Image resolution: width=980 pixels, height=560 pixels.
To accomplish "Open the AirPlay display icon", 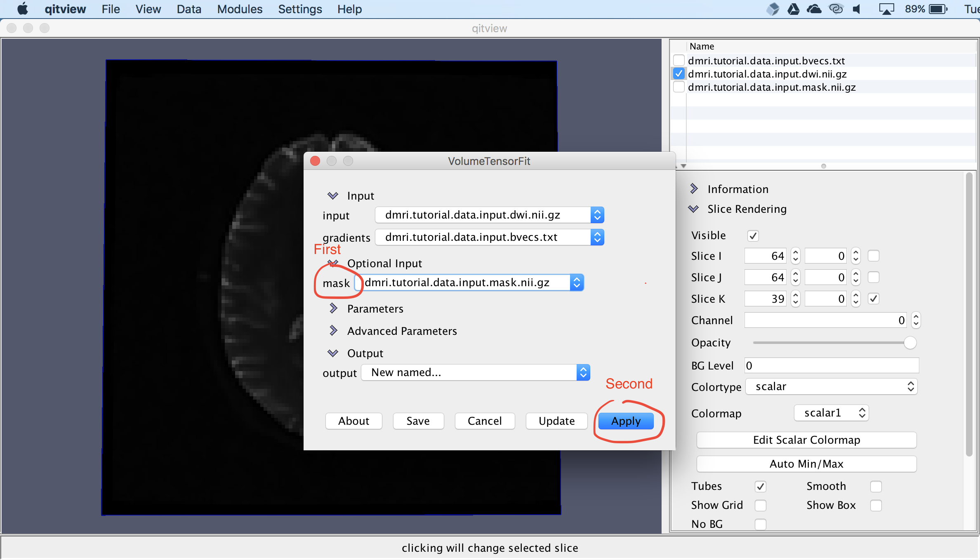I will 886,9.
